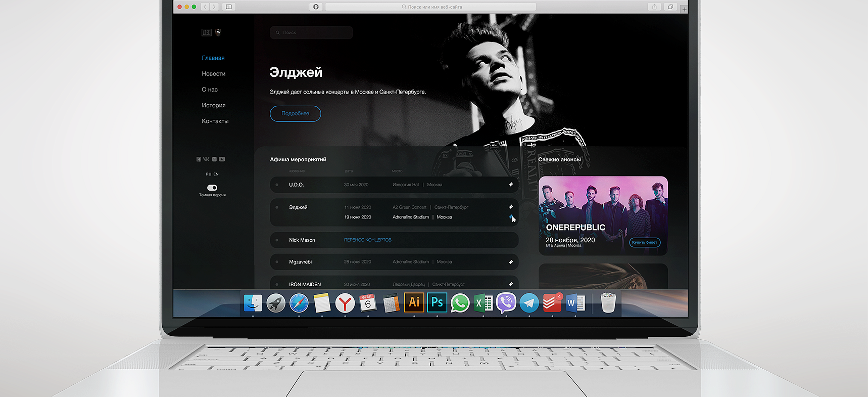868x397 pixels.
Task: Select the IRON MAIDEN event title
Action: point(305,284)
